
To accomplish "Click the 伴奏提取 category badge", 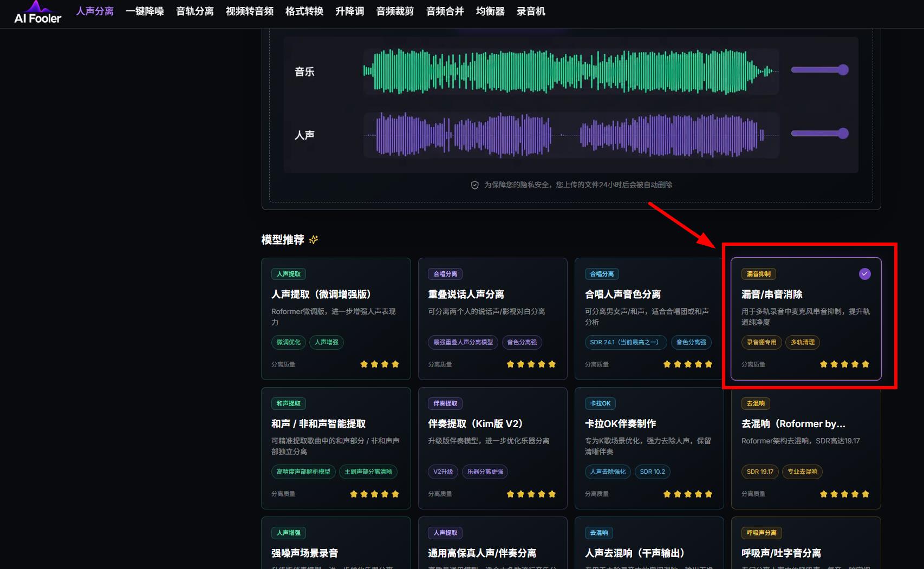I will pos(445,403).
